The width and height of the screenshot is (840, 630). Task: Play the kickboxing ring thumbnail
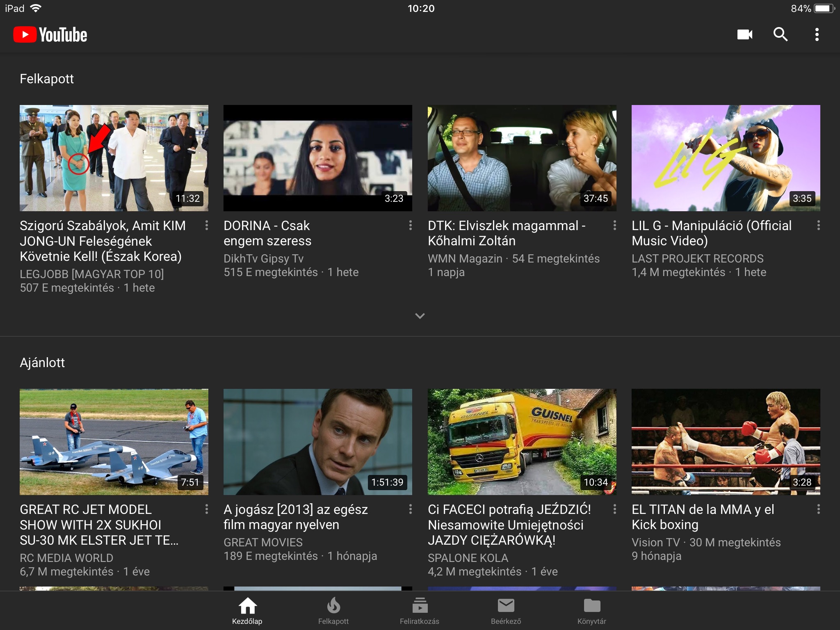click(726, 442)
